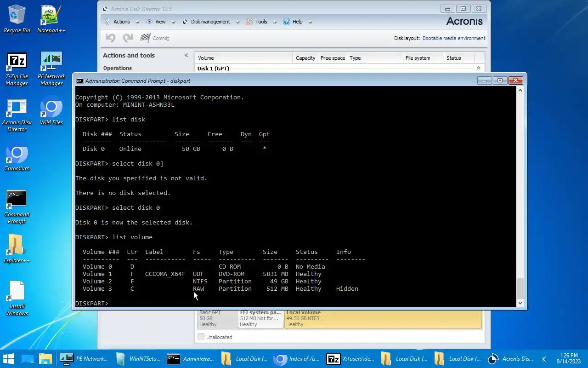588x368 pixels.
Task: Launch Chromium from the desktop
Action: (17, 159)
